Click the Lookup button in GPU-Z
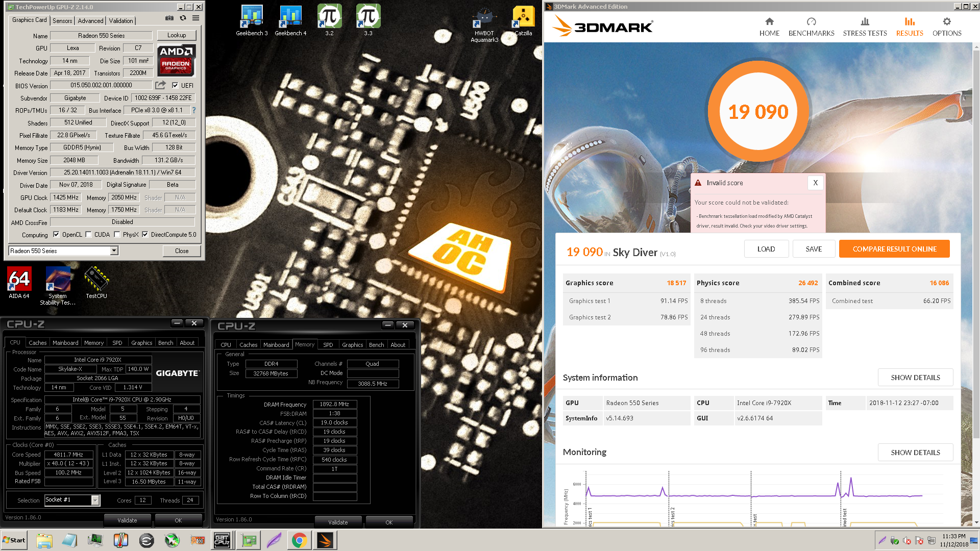This screenshot has width=980, height=551. point(177,35)
